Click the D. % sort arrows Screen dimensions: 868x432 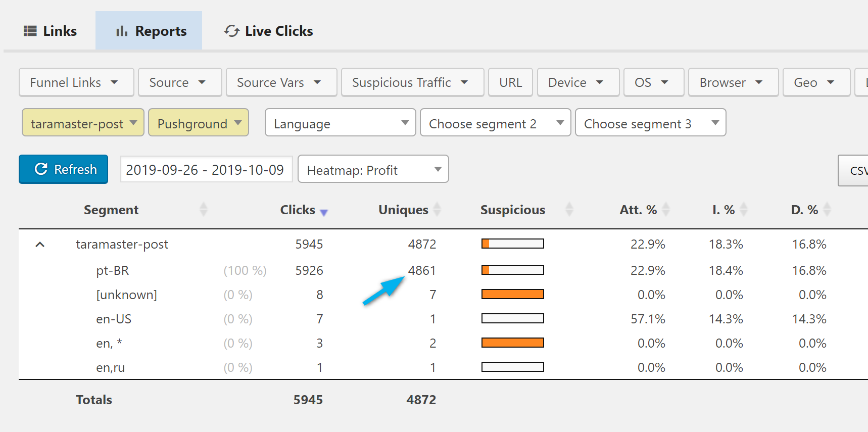pyautogui.click(x=827, y=209)
